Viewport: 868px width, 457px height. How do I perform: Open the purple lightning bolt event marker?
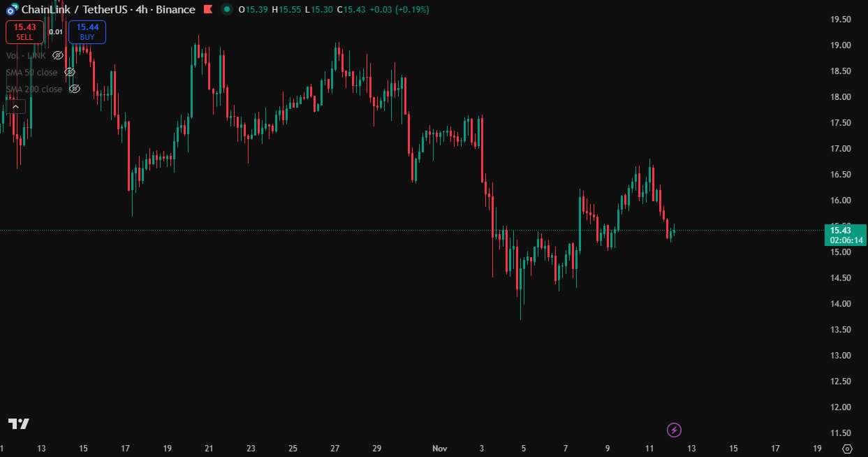674,430
